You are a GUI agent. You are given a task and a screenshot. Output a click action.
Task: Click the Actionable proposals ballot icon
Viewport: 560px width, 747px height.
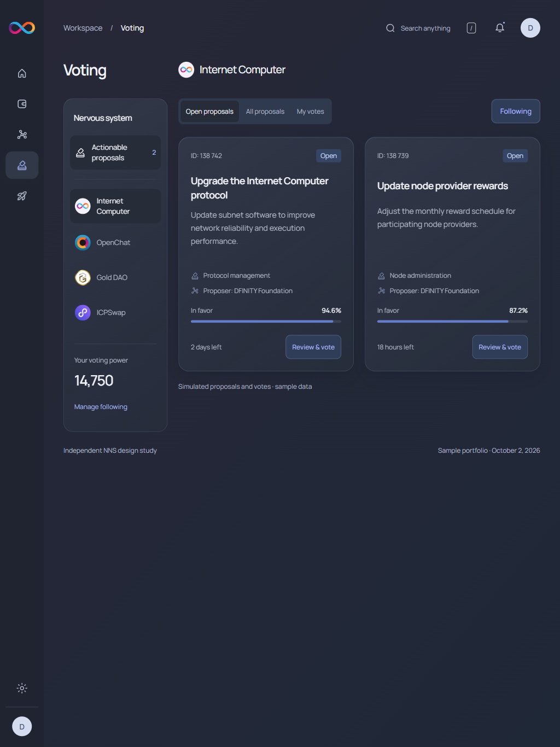80,153
